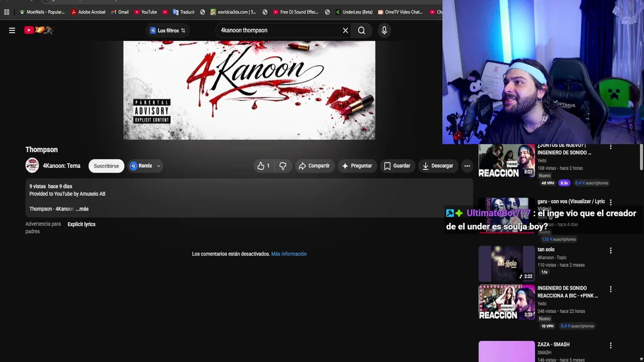Click the Descargar download button
The width and height of the screenshot is (644, 362).
[x=437, y=166]
